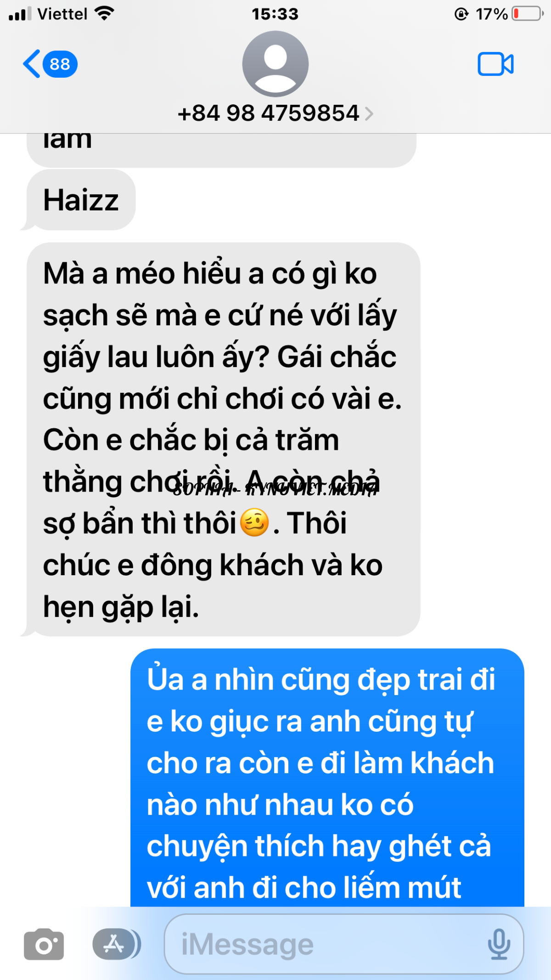
Task: Open the camera to attach photo
Action: tap(44, 944)
